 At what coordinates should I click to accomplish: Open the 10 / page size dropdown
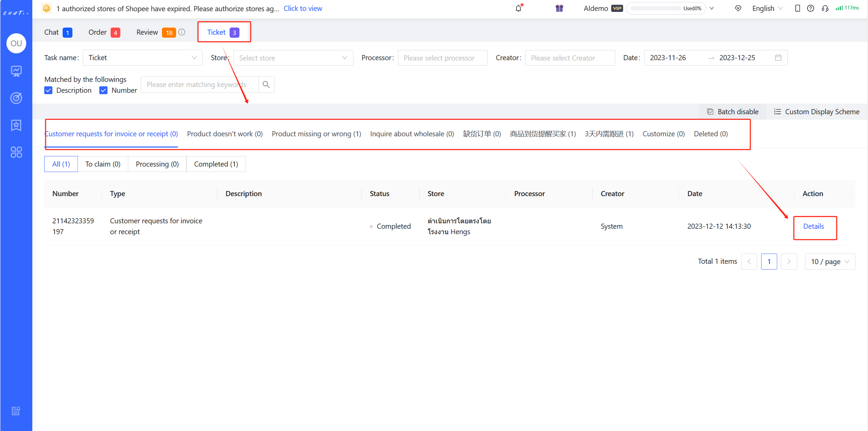click(830, 261)
